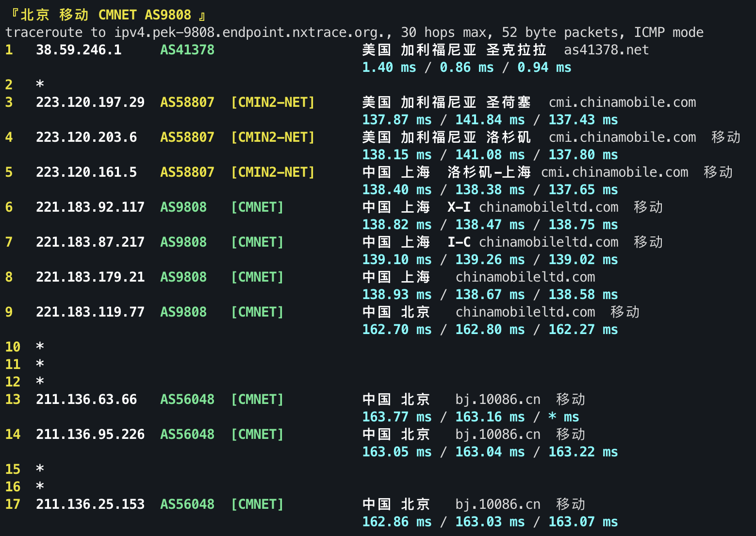Image resolution: width=756 pixels, height=536 pixels.
Task: Select latency 138.40 ms
Action: [x=397, y=190]
